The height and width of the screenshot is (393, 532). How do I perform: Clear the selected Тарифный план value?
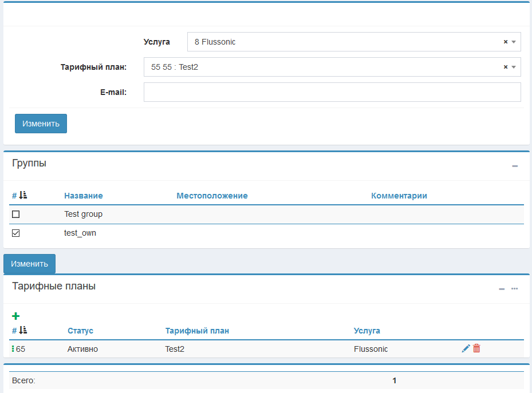[505, 67]
